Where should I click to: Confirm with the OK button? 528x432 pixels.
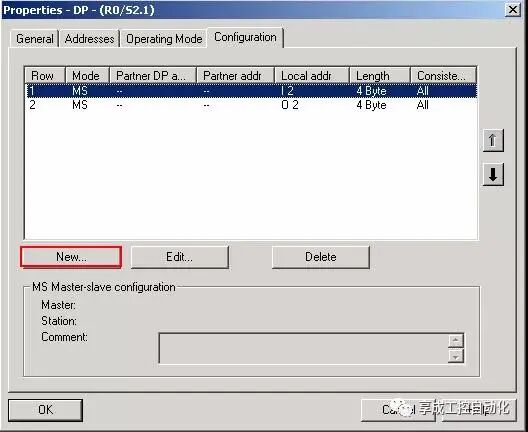tap(45, 410)
